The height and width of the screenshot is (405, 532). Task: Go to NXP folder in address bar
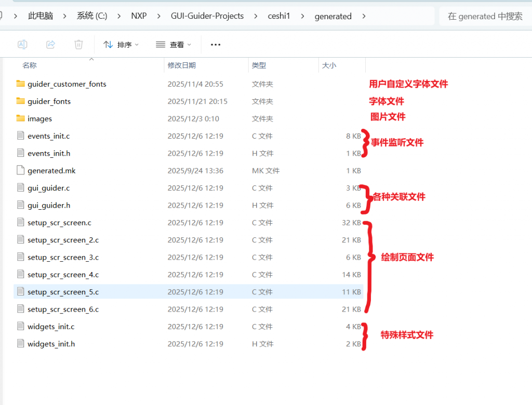[139, 16]
